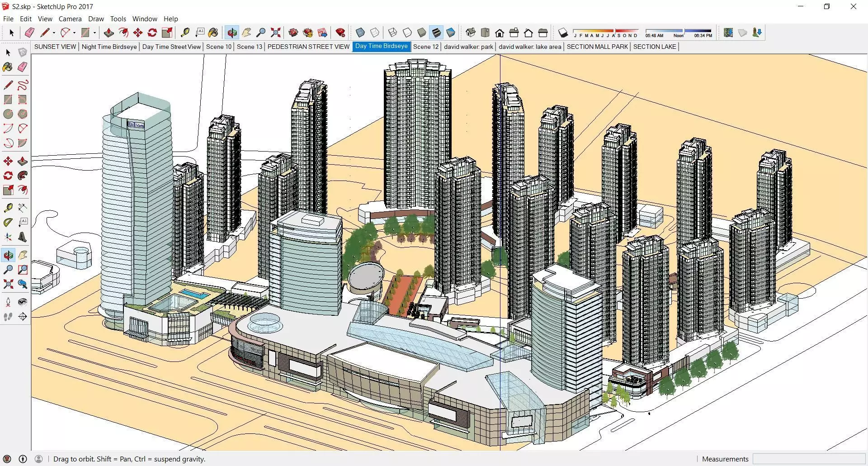Viewport: 868px width, 466px height.
Task: Select Section Plane tool in left toolbar
Action: click(23, 317)
